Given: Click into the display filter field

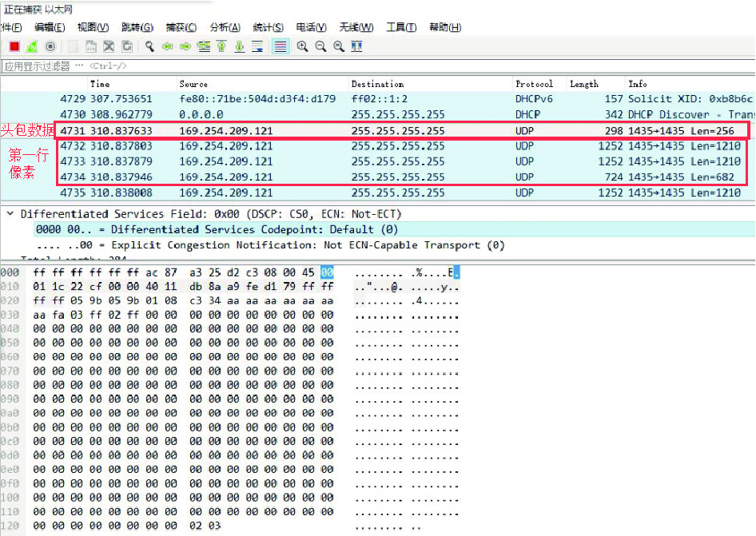Looking at the screenshot, I should 378,66.
